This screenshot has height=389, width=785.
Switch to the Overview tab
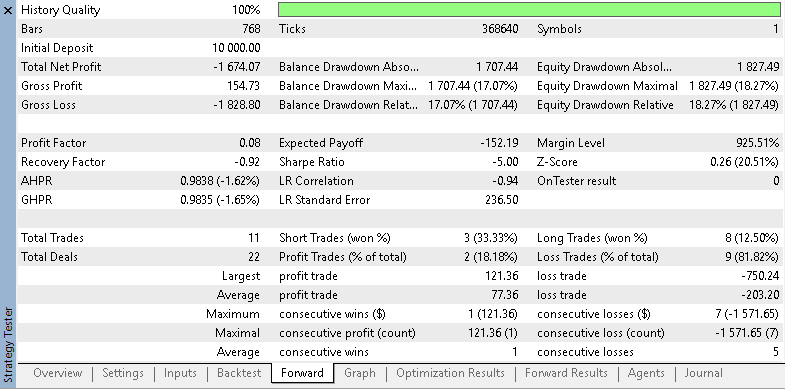58,373
